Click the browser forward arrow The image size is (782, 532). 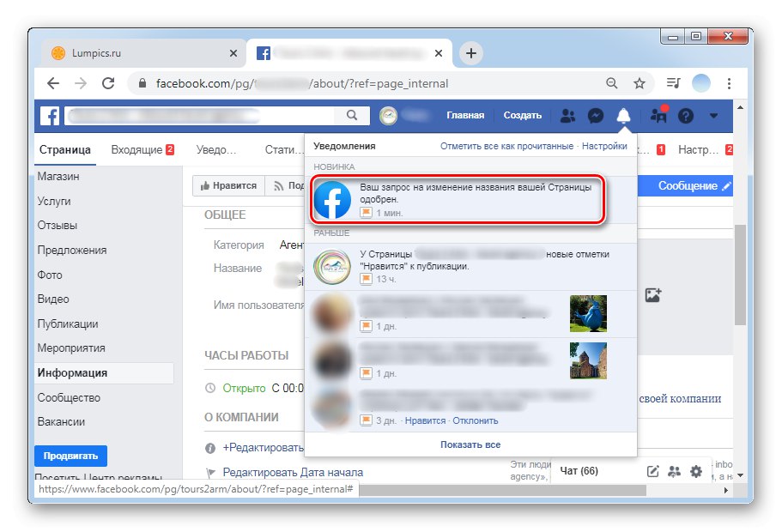(x=81, y=83)
